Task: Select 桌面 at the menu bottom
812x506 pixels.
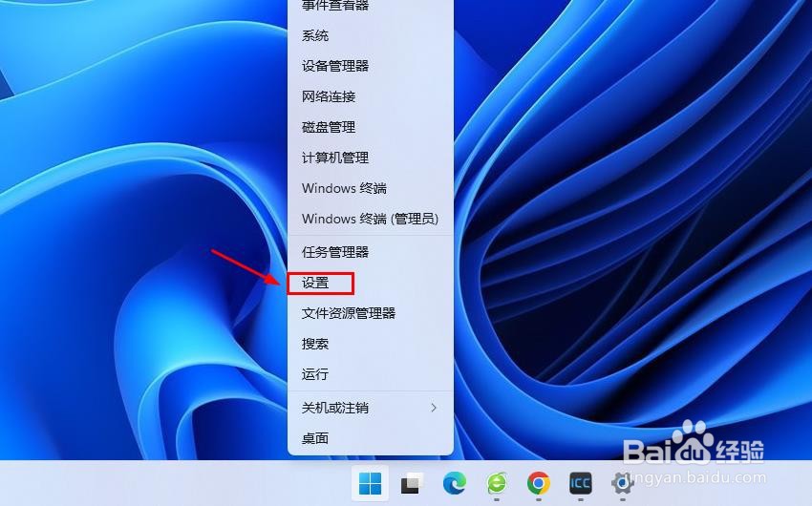Action: 371,439
